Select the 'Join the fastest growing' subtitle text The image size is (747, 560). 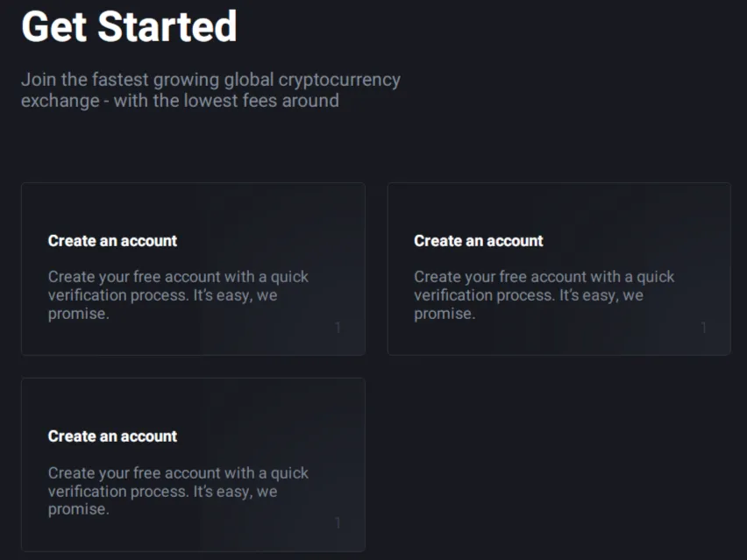tap(210, 90)
